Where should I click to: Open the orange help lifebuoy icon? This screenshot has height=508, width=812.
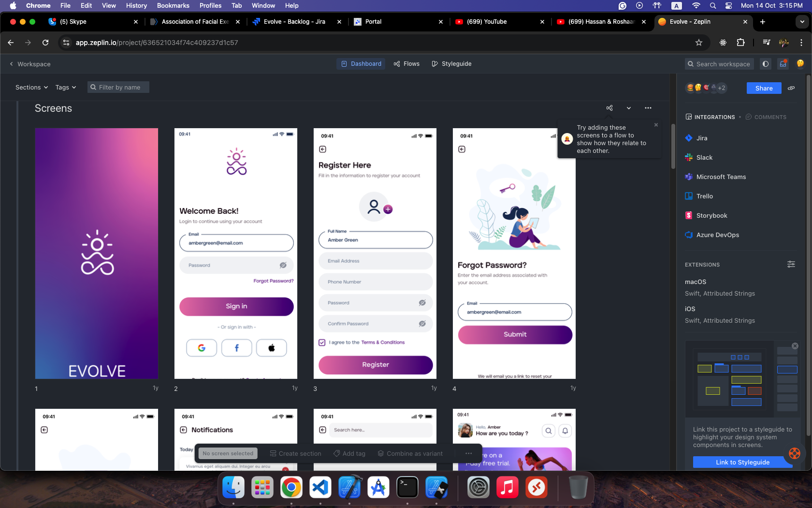click(x=795, y=453)
